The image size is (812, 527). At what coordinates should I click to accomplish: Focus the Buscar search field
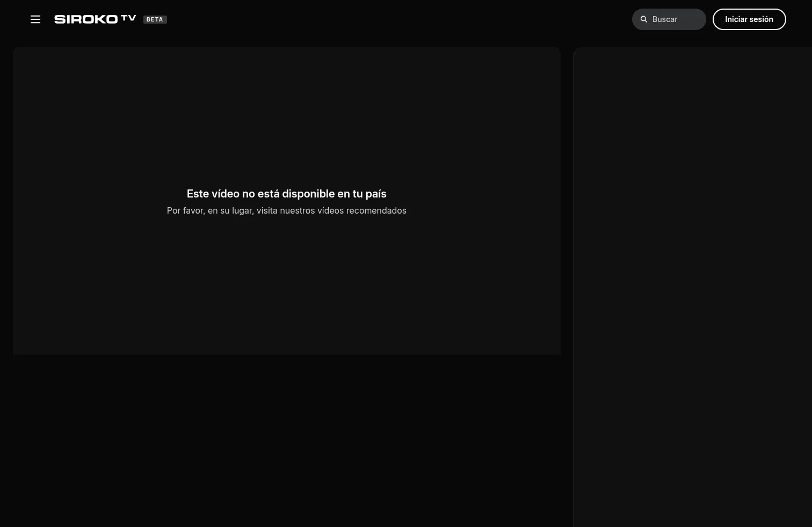(669, 19)
